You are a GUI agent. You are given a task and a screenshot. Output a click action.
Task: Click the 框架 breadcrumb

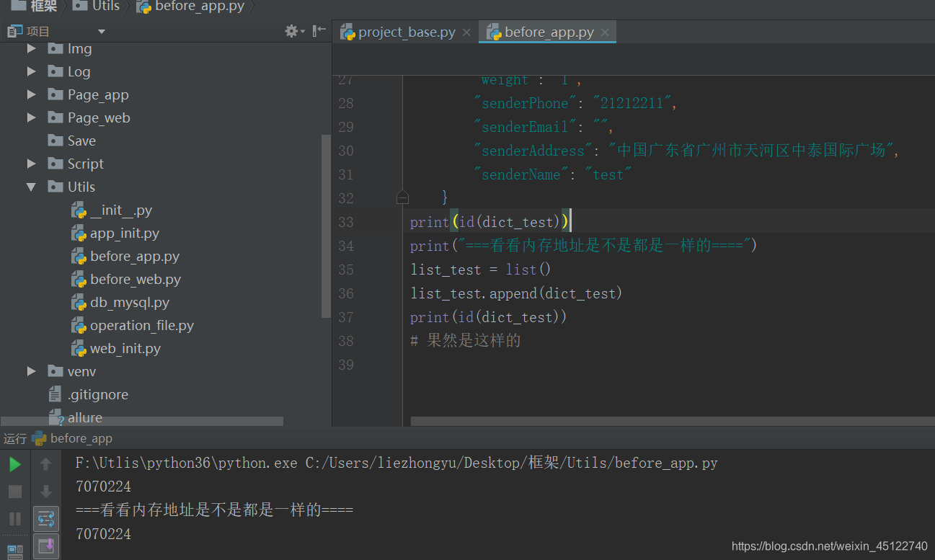(x=35, y=6)
